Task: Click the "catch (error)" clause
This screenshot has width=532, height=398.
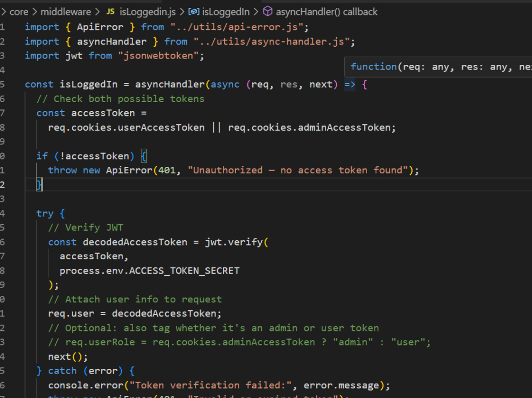Action: coord(85,371)
